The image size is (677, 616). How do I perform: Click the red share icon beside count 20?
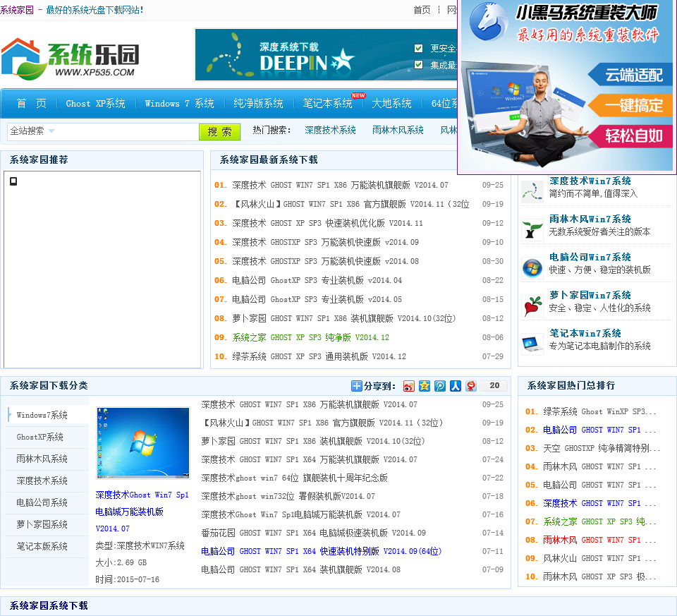coord(471,386)
